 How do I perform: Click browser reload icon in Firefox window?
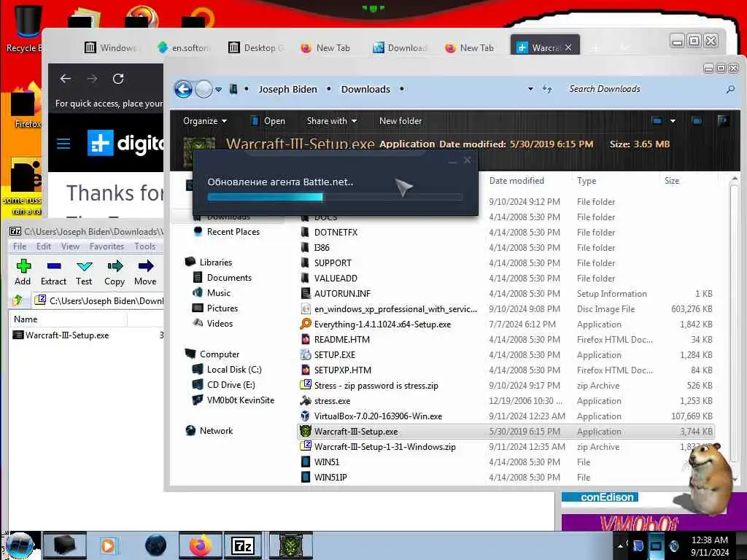[118, 79]
